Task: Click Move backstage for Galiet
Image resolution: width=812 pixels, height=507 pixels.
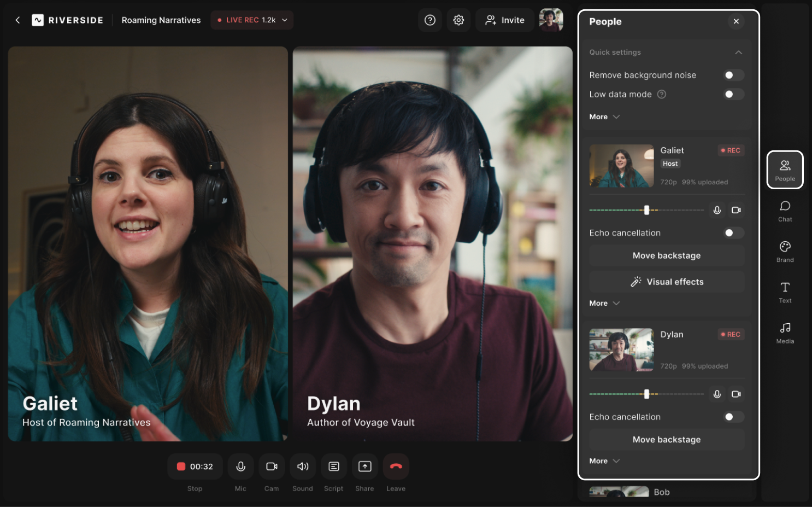Action: tap(666, 255)
